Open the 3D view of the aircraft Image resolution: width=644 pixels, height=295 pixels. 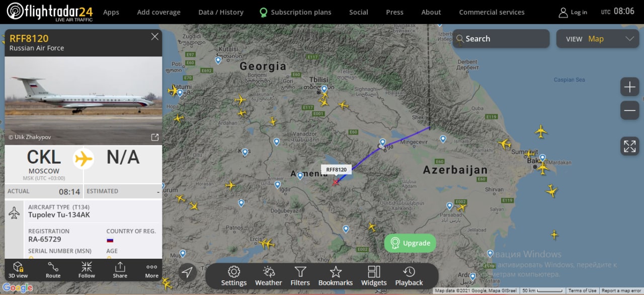point(18,270)
